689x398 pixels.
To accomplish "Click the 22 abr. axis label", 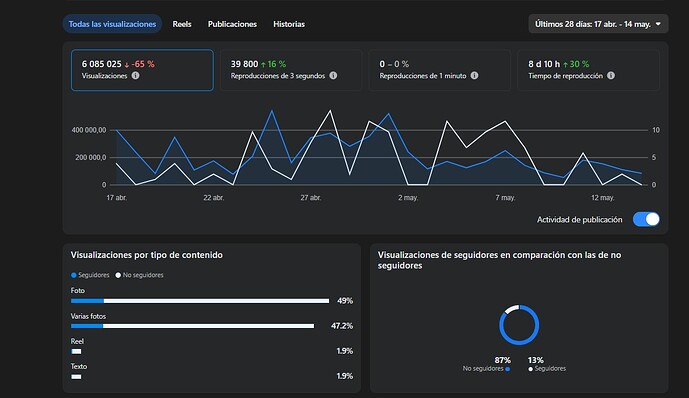I will point(214,198).
